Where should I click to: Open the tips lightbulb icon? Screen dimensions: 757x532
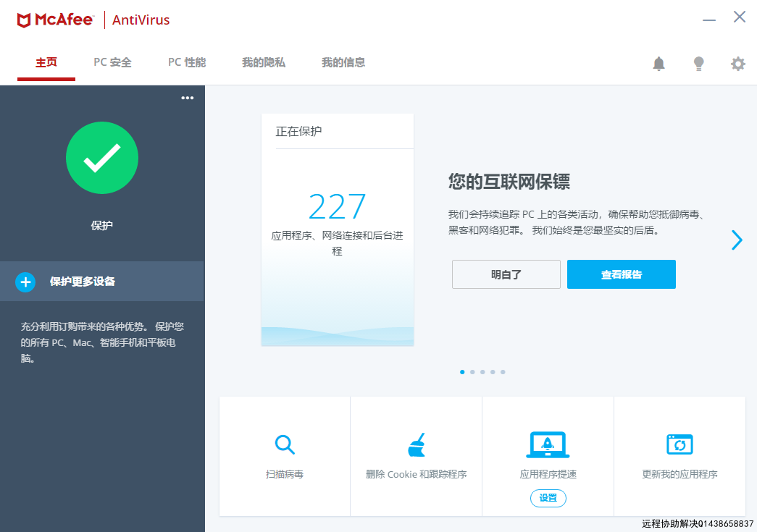(698, 63)
